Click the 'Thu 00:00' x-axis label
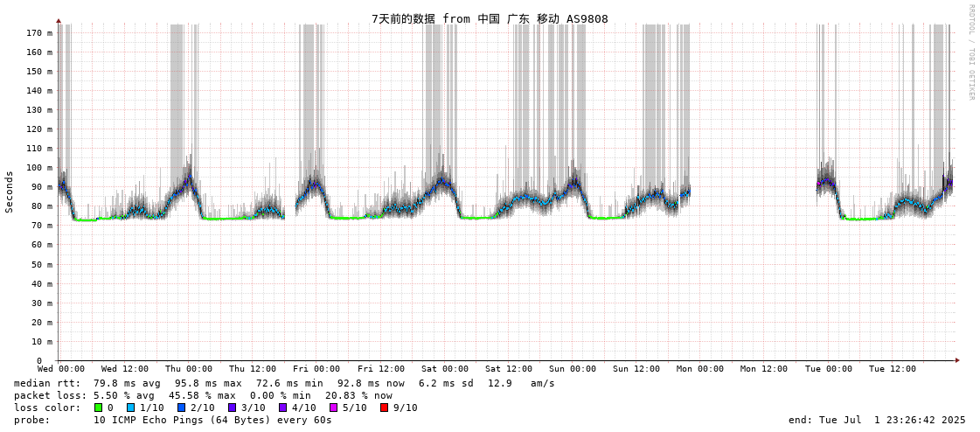The image size is (980, 432). (189, 369)
